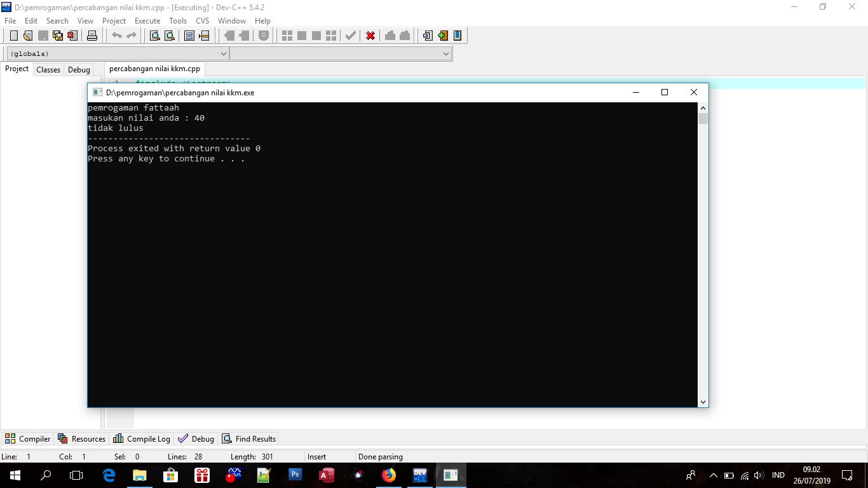Click the New file toolbar icon
This screenshot has width=868, height=488.
(x=13, y=36)
